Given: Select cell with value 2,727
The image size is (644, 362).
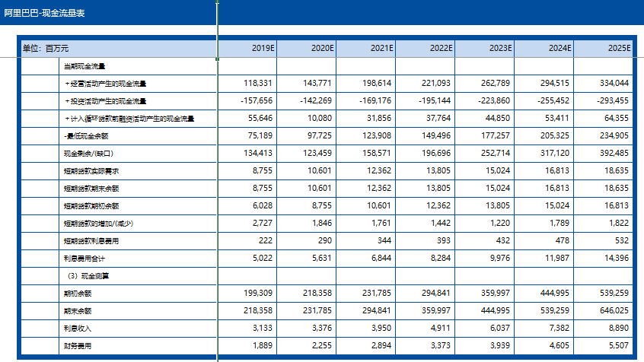Looking at the screenshot, I should point(247,224).
